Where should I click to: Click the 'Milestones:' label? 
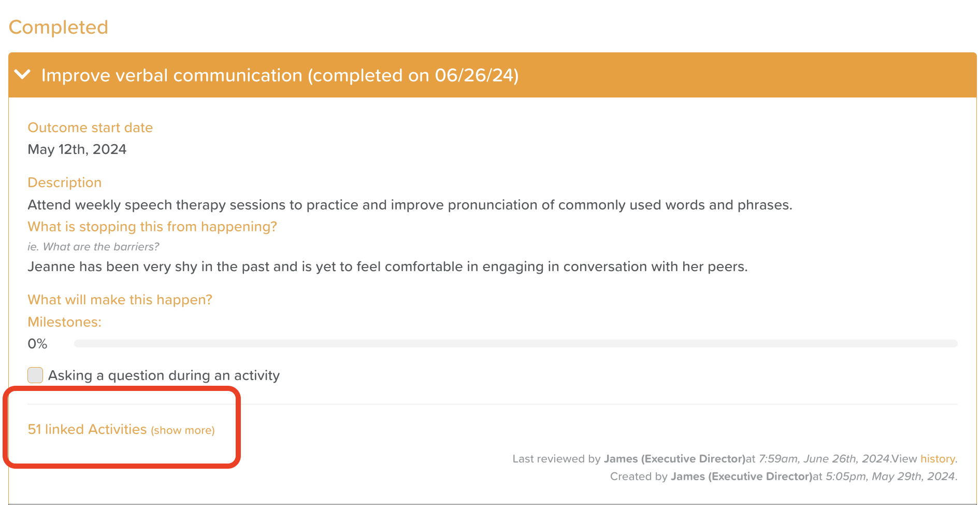coord(65,322)
